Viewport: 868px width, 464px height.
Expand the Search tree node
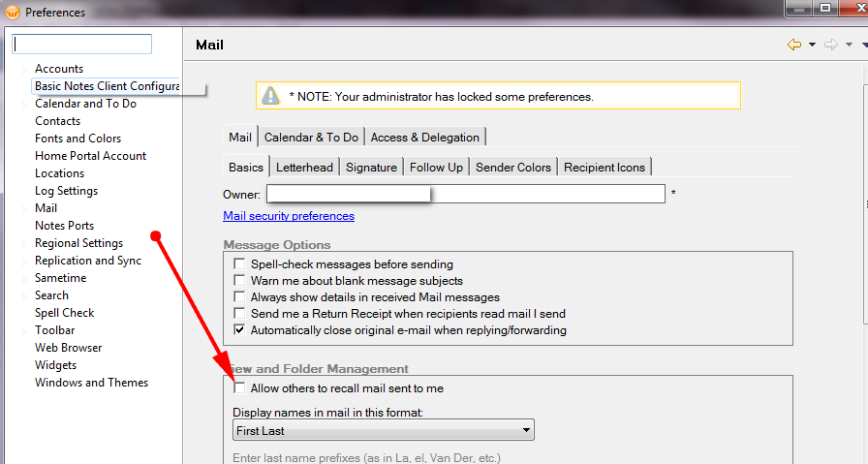point(24,296)
